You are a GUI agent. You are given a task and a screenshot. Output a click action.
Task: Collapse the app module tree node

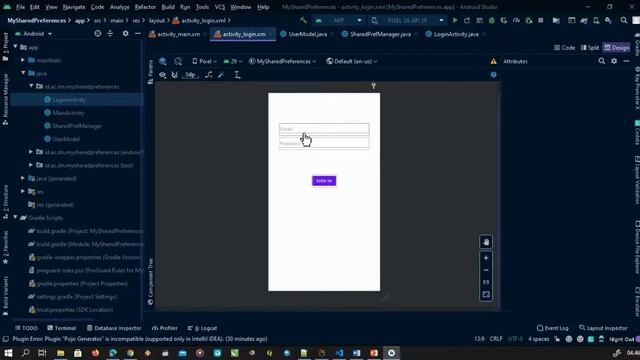[16, 47]
